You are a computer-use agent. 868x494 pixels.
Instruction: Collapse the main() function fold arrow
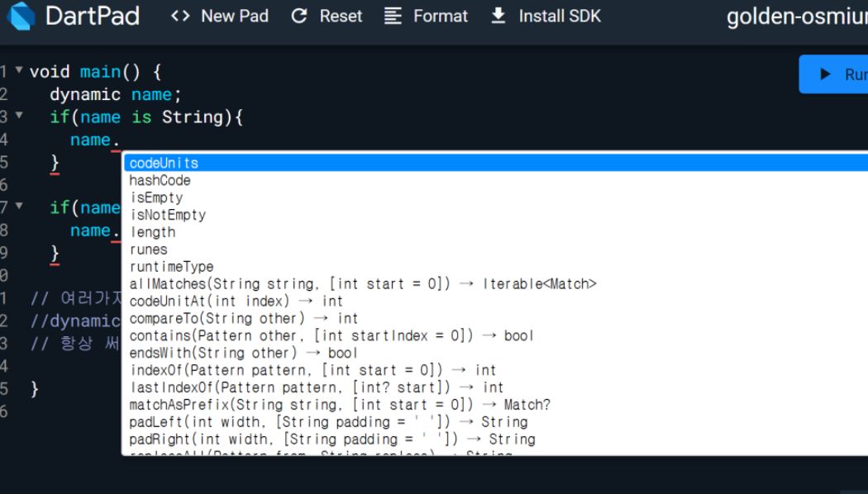pyautogui.click(x=19, y=70)
